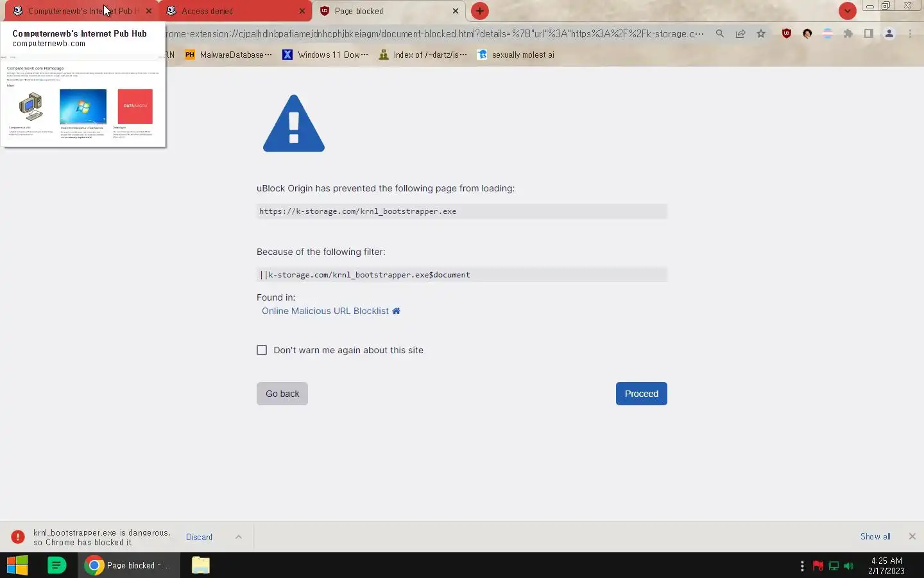
Task: Open the Windows 11 Dow… bookmark
Action: pos(326,55)
